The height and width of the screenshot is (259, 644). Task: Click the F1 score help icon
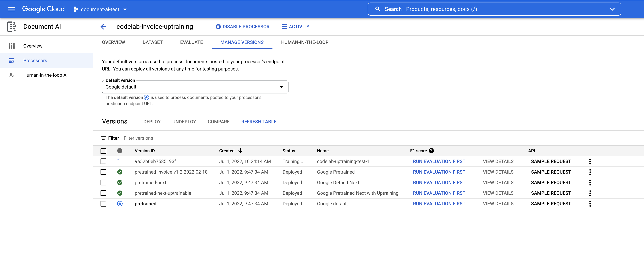tap(431, 151)
